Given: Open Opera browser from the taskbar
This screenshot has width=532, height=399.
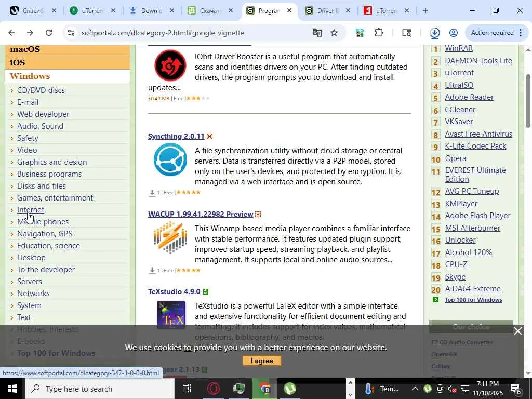Looking at the screenshot, I should pos(213,389).
